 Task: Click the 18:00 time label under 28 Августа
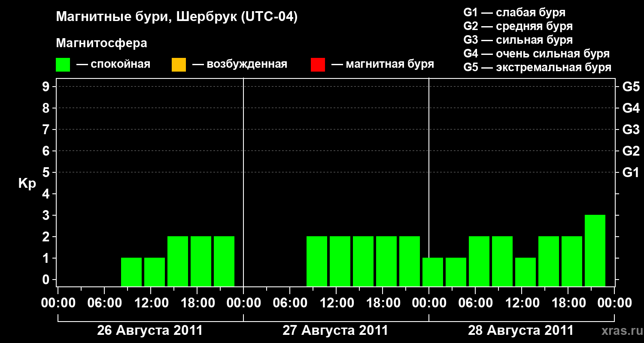click(568, 303)
